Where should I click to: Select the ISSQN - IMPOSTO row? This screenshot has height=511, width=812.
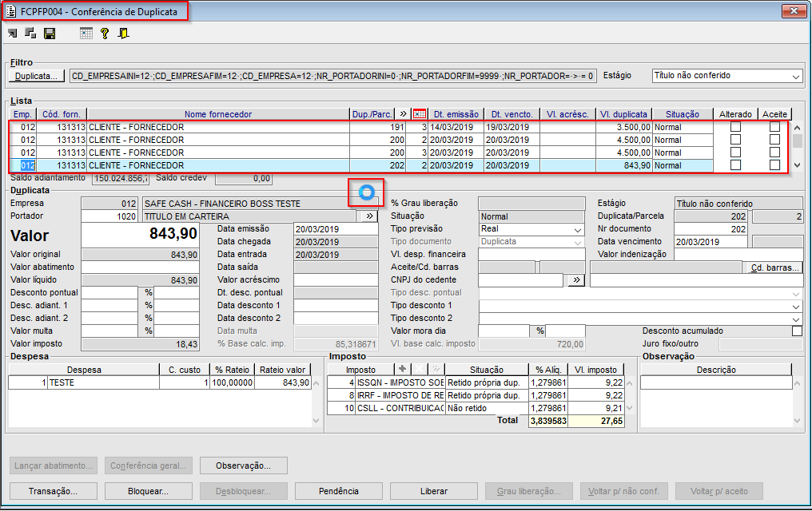pyautogui.click(x=476, y=382)
